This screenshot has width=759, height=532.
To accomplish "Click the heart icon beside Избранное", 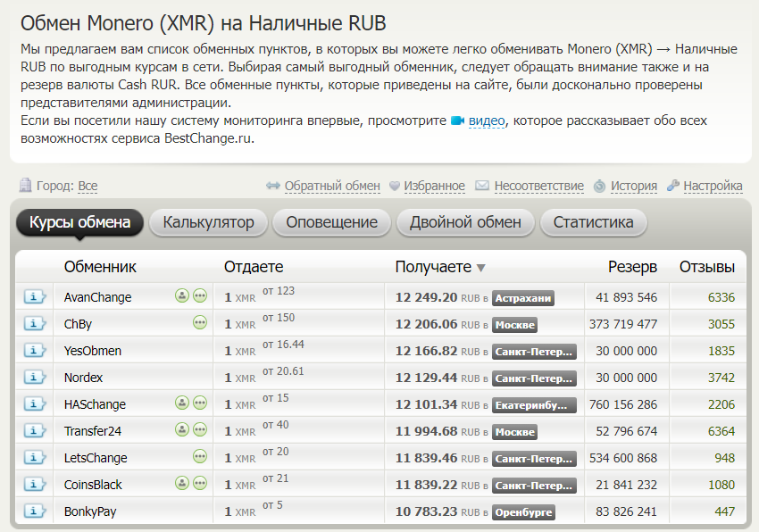I will tap(395, 186).
